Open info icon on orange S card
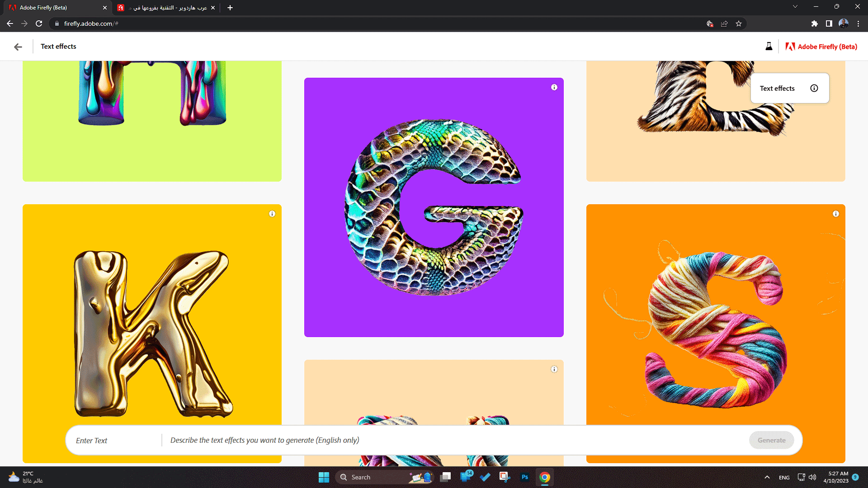Viewport: 868px width, 488px height. 836,214
